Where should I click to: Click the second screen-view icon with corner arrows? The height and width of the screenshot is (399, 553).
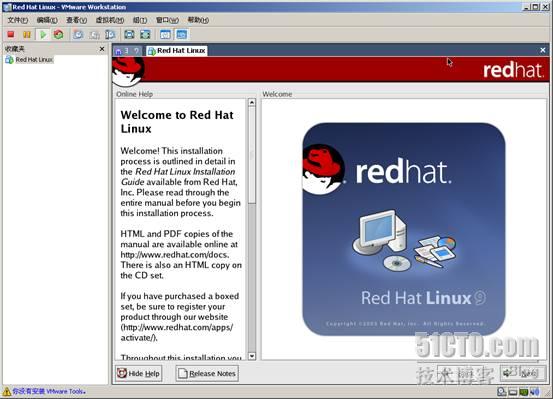pos(145,35)
